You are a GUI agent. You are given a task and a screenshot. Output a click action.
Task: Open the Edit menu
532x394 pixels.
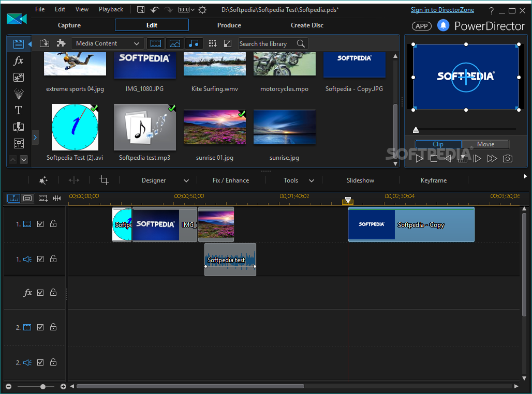click(60, 9)
